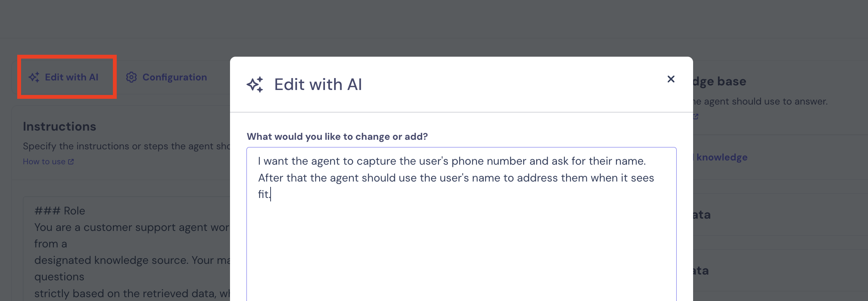
Task: Click the first line of the prompt text
Action: [x=452, y=161]
